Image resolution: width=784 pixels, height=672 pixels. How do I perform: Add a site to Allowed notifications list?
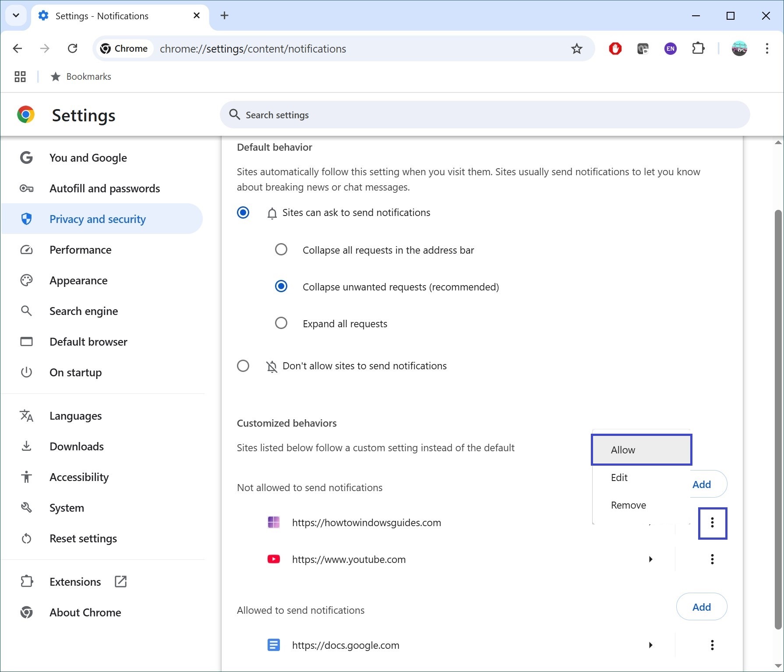(702, 607)
